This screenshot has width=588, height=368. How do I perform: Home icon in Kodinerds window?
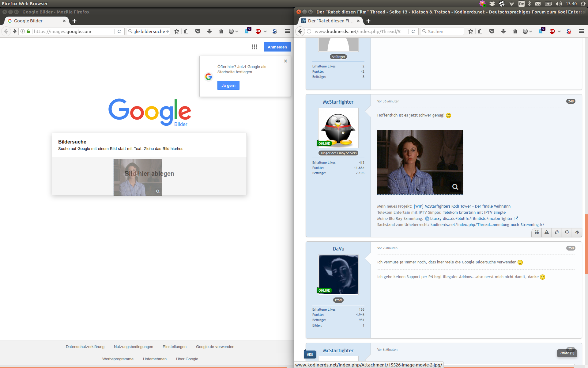tap(515, 31)
